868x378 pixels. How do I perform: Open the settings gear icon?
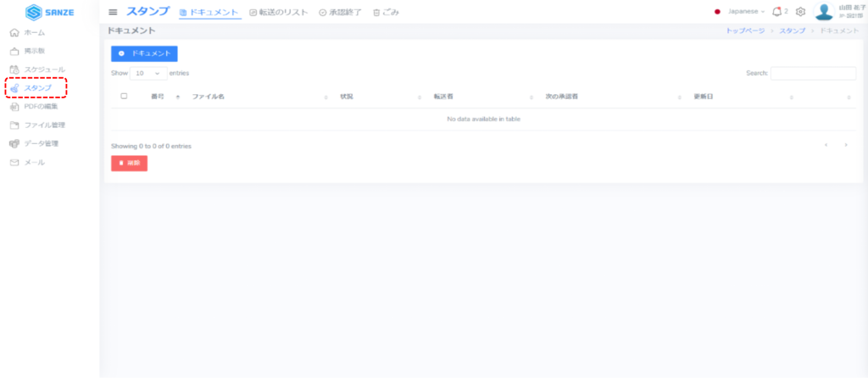800,12
